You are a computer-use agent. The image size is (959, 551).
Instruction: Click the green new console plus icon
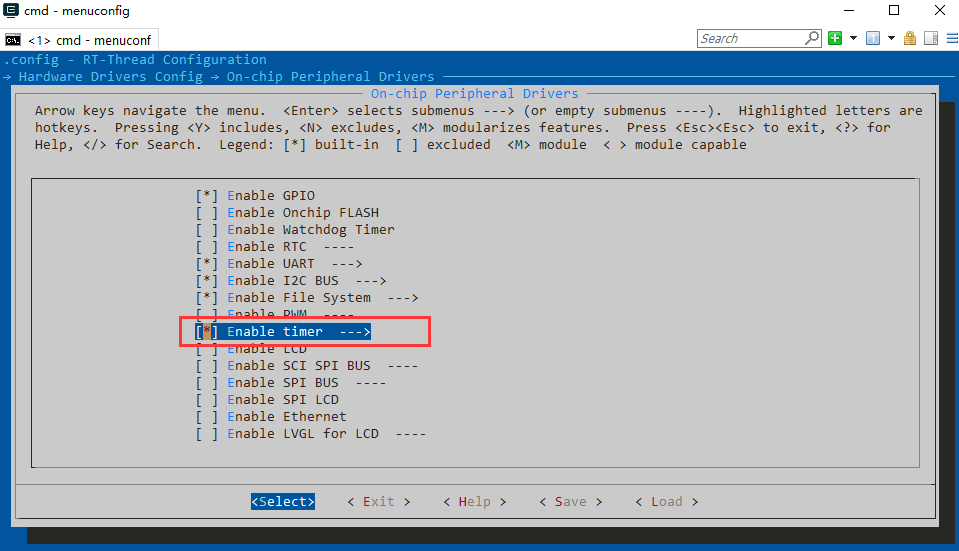tap(835, 39)
